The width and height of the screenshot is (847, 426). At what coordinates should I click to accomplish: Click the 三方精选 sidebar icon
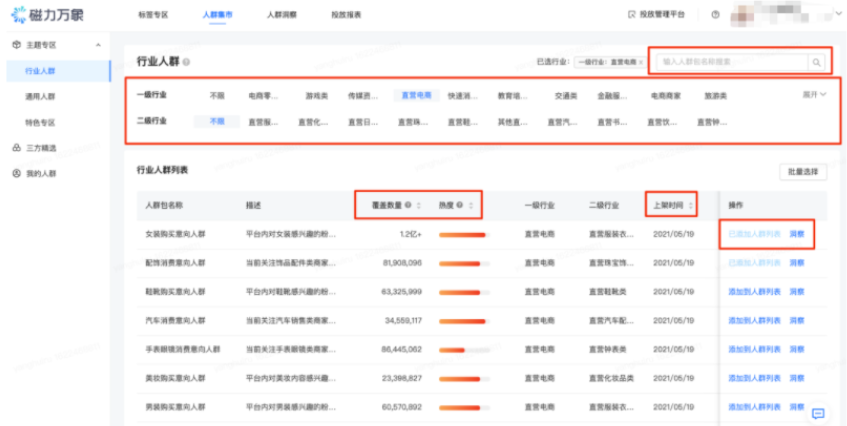coord(16,148)
